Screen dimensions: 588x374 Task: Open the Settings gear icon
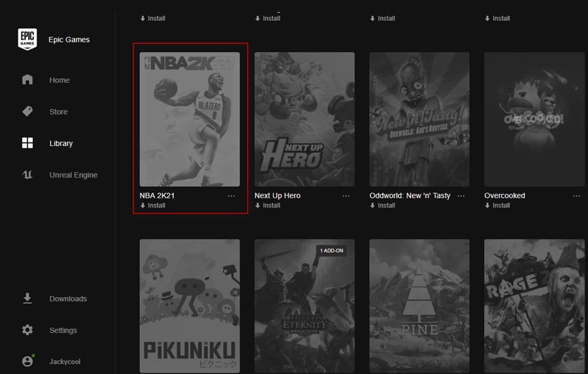[x=27, y=330]
